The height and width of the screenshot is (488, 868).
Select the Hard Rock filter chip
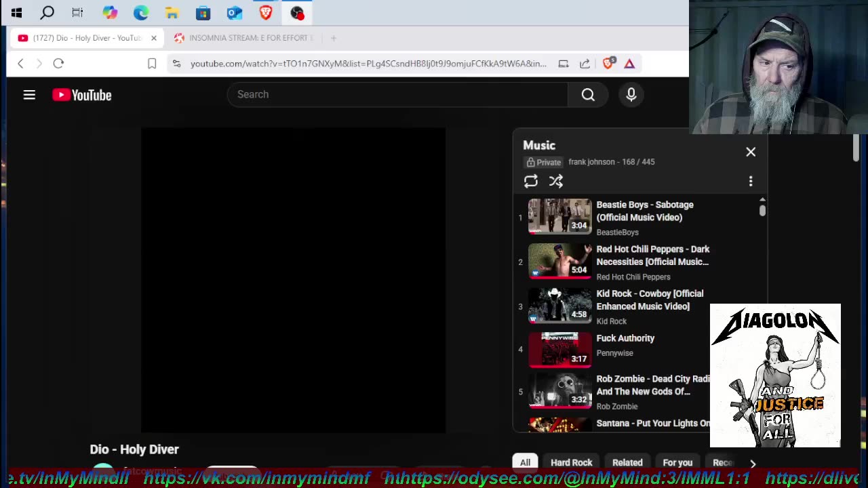tap(572, 462)
